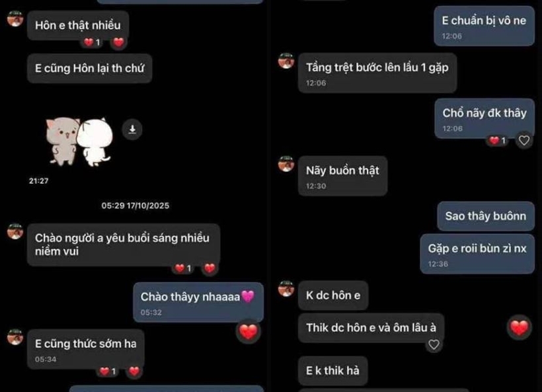The image size is (542, 392).
Task: Open the heart count on 'Hôn e thật nhiều'
Action: 92,42
